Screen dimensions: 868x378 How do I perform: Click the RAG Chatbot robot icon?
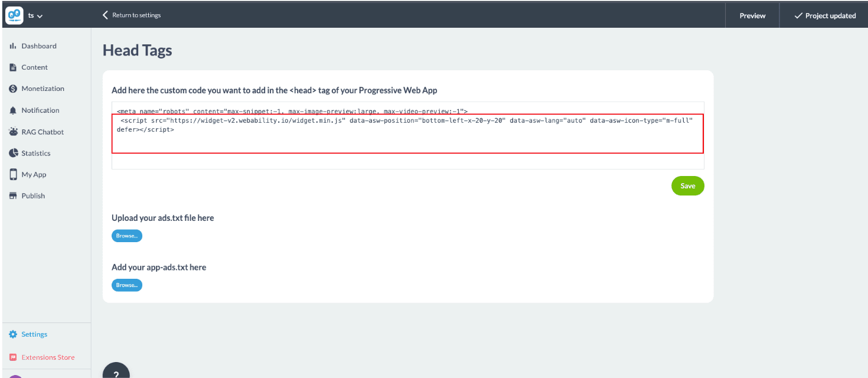pos(13,132)
